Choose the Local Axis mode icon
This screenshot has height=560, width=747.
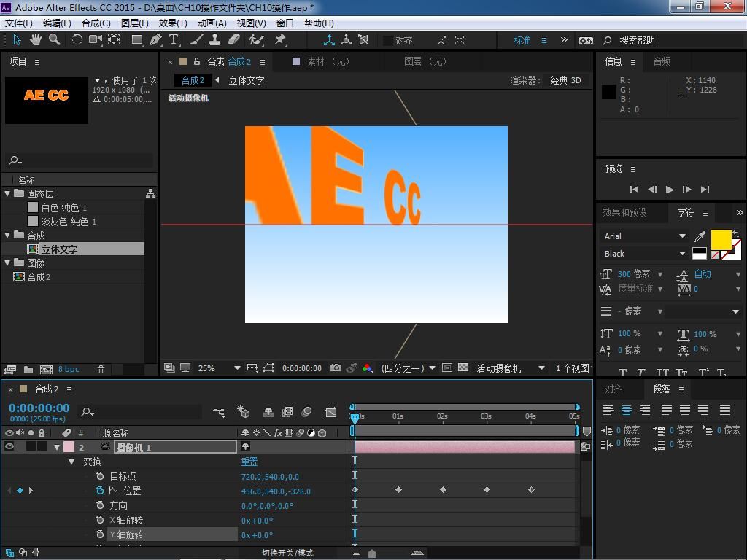(x=329, y=40)
